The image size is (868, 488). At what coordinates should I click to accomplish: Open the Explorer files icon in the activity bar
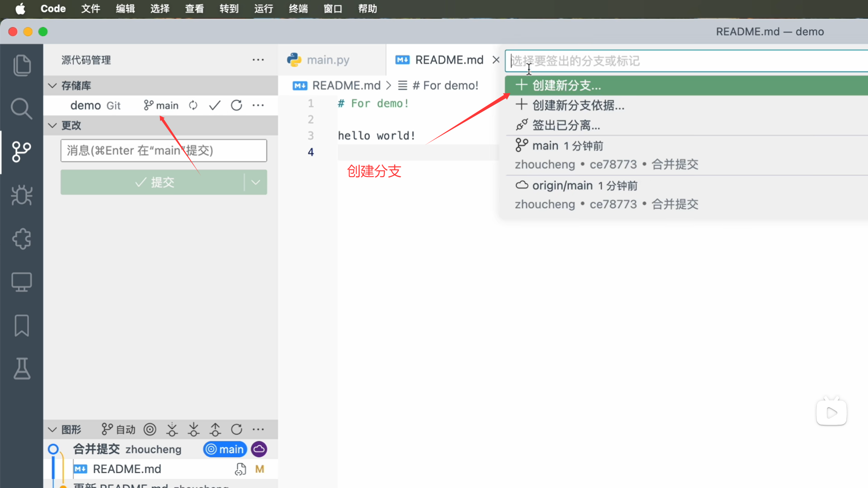click(x=22, y=66)
